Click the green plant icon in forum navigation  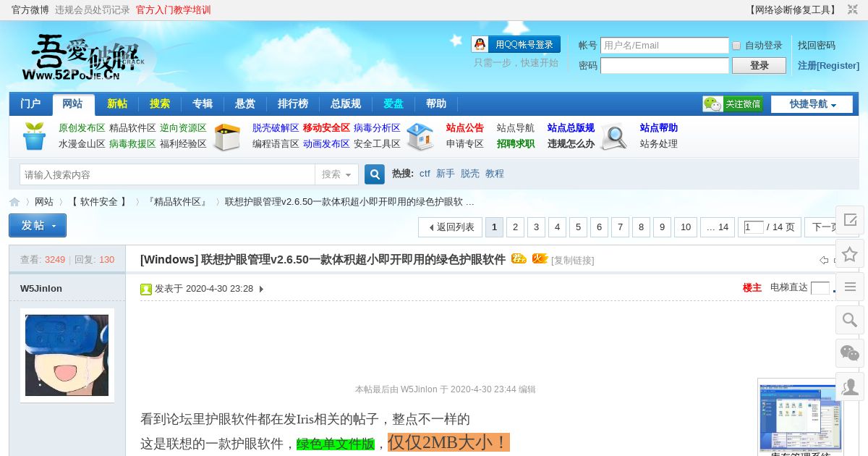pos(34,136)
